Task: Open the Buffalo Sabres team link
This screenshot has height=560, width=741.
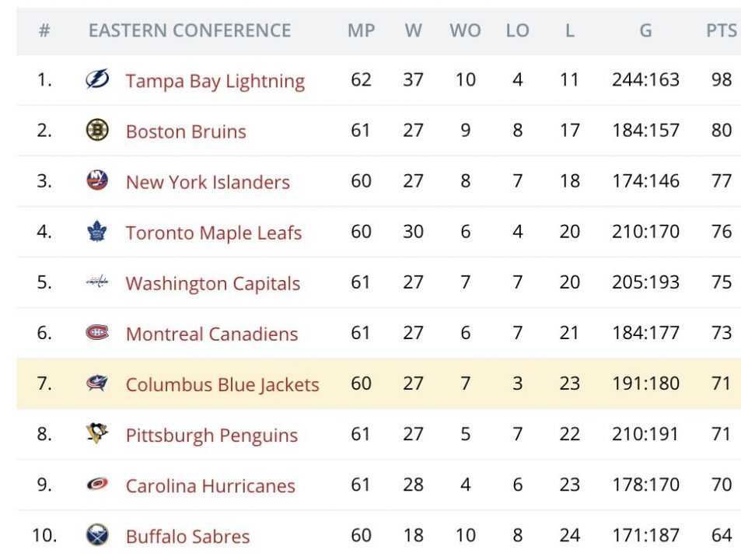Action: (188, 537)
